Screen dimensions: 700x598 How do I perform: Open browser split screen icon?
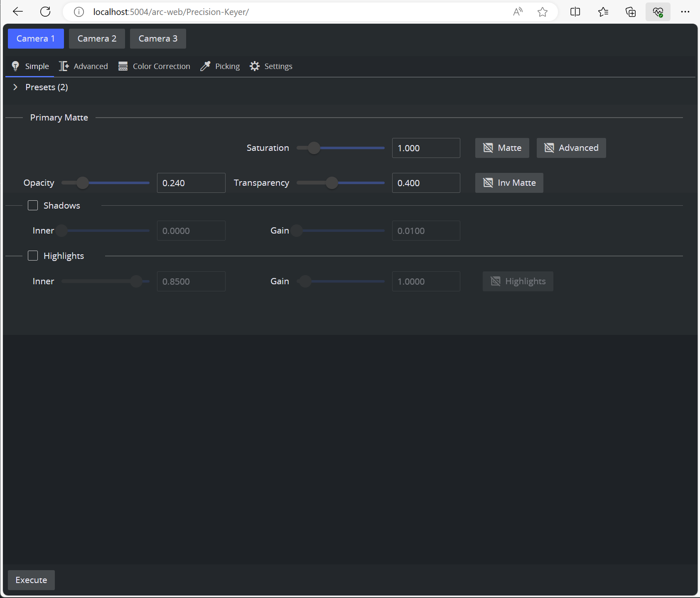click(x=575, y=12)
